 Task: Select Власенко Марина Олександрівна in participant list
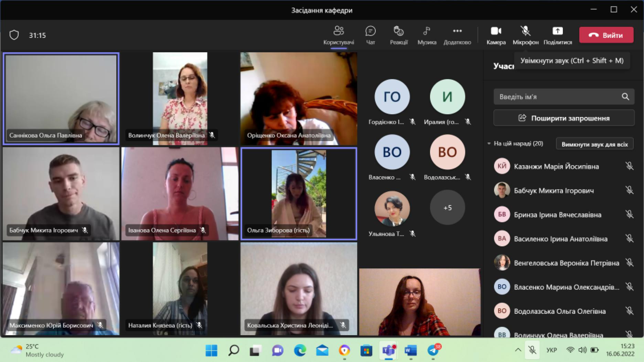(564, 287)
